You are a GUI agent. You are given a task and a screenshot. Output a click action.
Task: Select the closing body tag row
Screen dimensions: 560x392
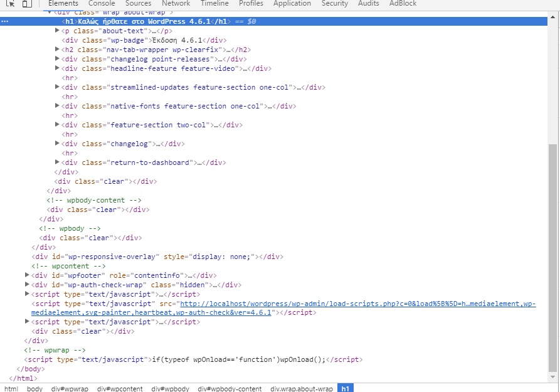[31, 369]
